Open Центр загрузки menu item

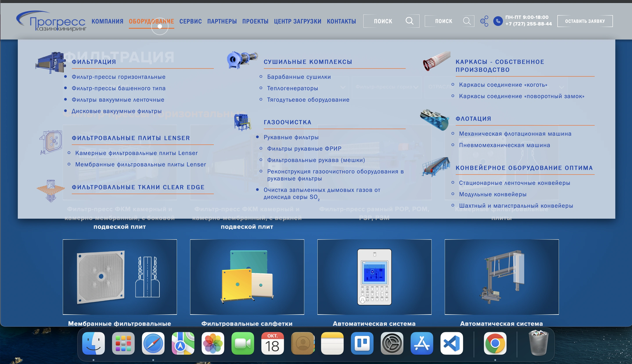[298, 21]
